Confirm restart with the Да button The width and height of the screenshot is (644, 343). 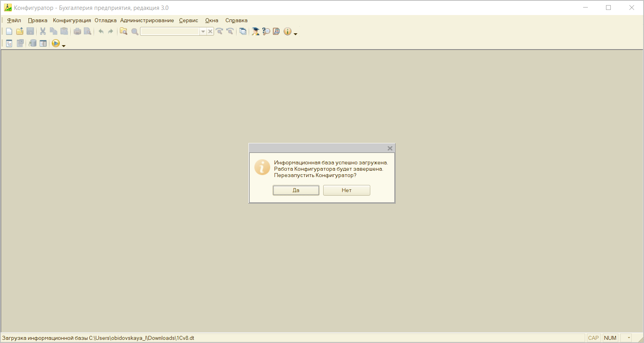point(296,191)
